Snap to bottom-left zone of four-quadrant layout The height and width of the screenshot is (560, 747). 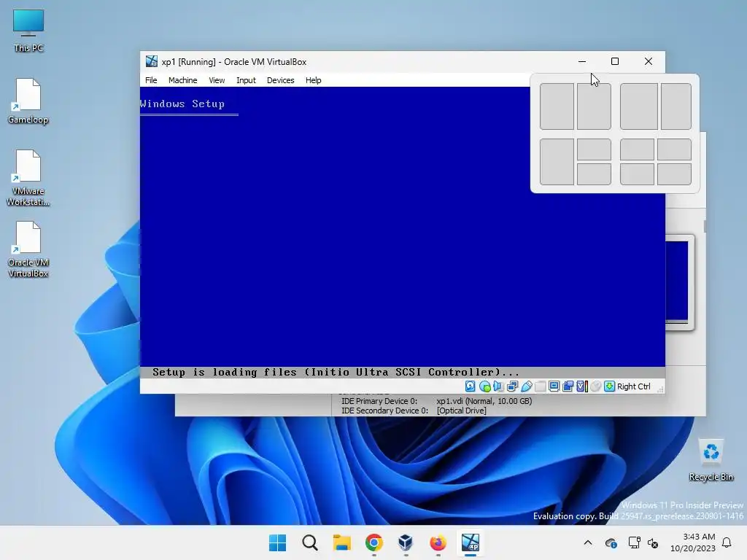click(637, 174)
